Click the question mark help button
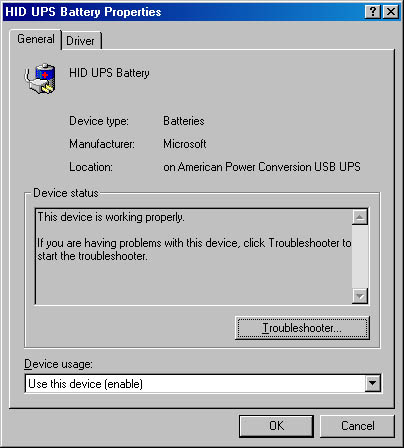The image size is (404, 448). (373, 12)
